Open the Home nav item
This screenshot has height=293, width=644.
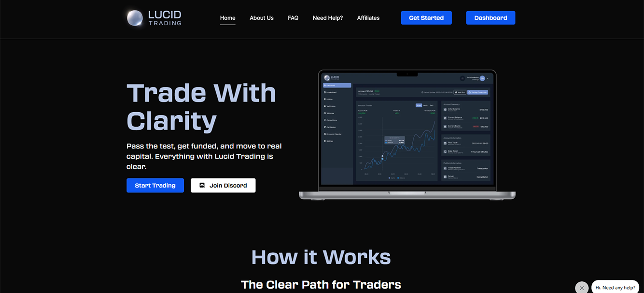[228, 18]
